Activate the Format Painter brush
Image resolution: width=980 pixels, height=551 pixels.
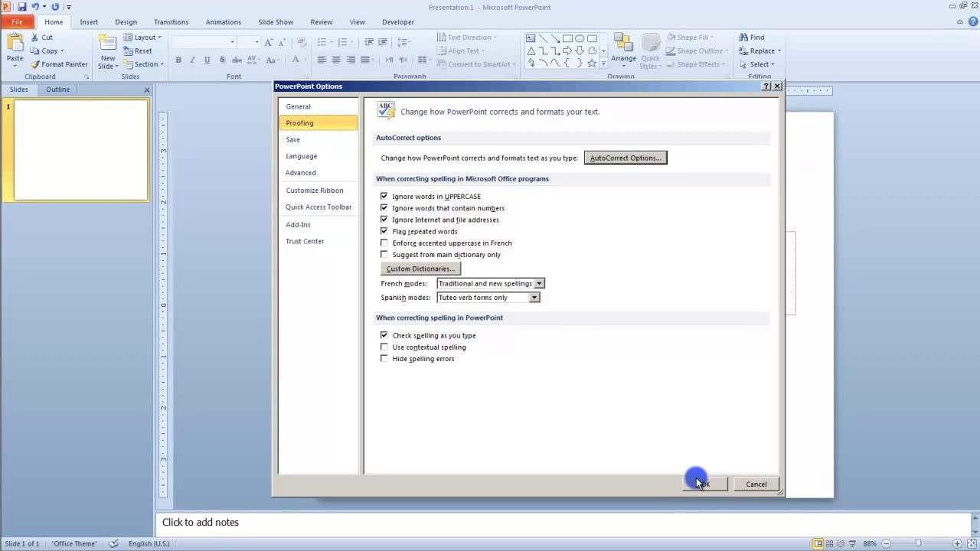34,64
